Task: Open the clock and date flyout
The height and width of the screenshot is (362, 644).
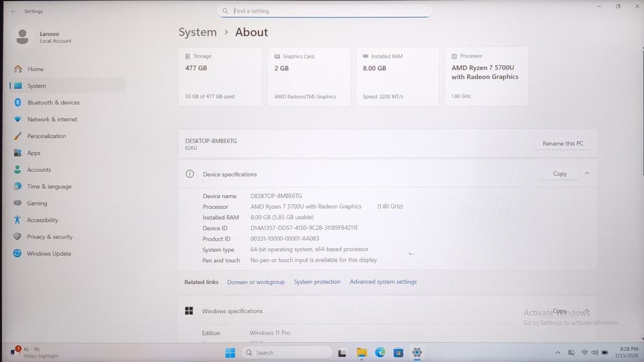Action: pos(627,352)
